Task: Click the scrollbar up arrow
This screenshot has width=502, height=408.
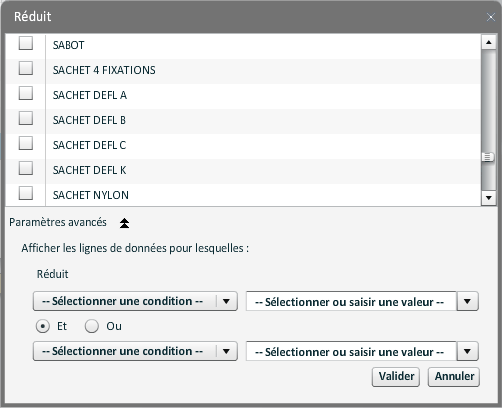Action: point(489,42)
